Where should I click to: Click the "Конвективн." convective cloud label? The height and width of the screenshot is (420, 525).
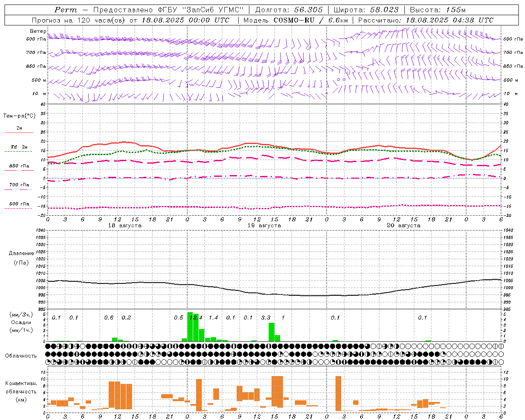coord(21,383)
